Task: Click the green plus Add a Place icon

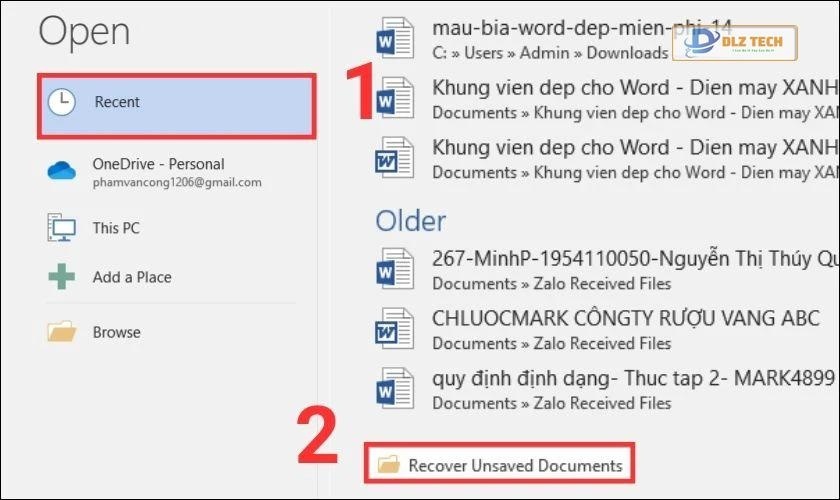Action: (x=62, y=277)
